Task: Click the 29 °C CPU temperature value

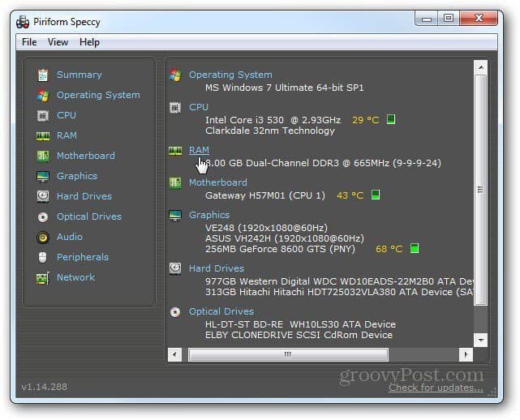Action: pyautogui.click(x=365, y=120)
